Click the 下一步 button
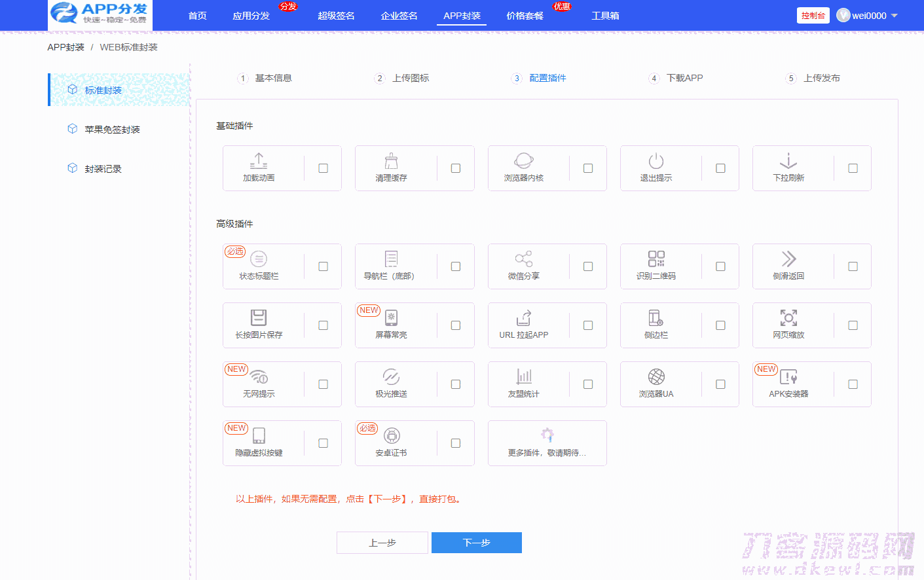 click(477, 543)
